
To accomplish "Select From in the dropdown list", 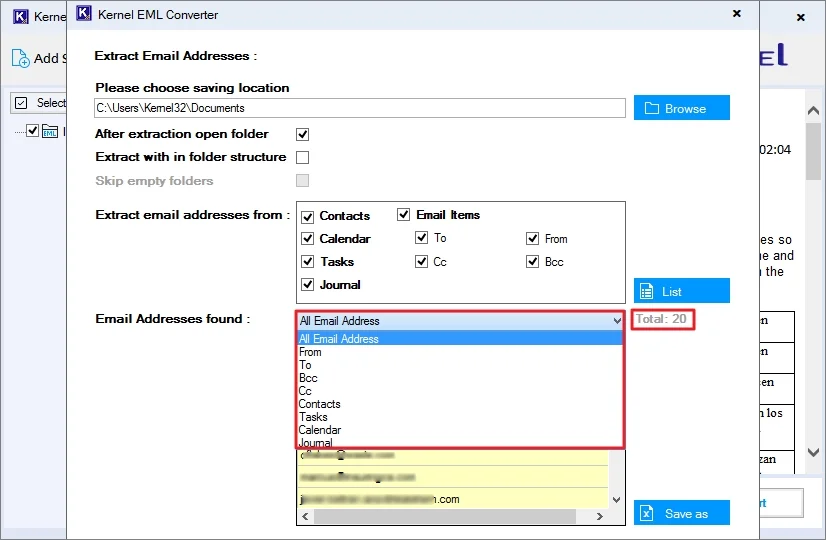I will (311, 352).
